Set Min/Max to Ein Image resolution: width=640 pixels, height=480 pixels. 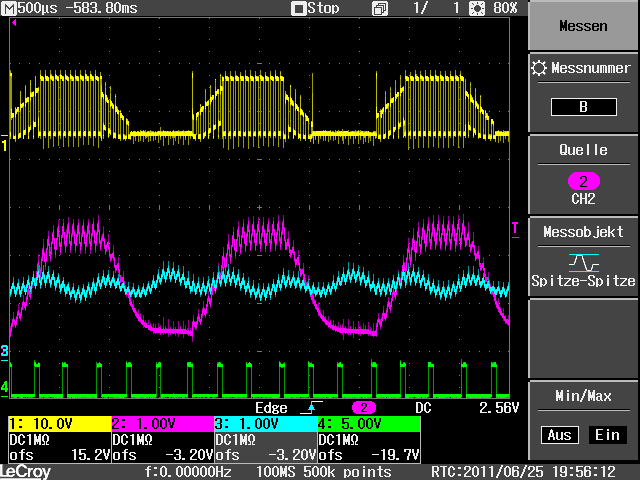click(x=607, y=435)
